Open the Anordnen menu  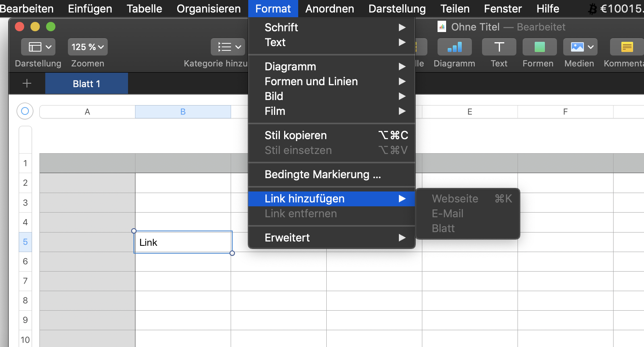[x=329, y=9]
